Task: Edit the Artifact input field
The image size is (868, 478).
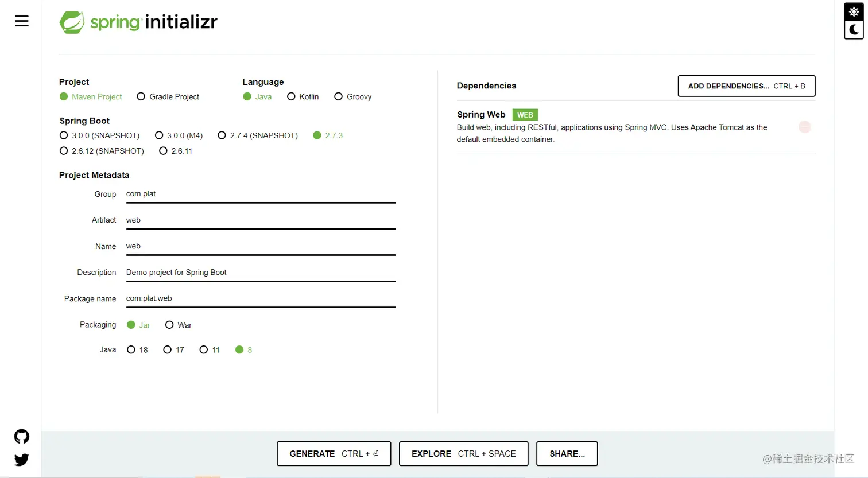Action: tap(261, 220)
